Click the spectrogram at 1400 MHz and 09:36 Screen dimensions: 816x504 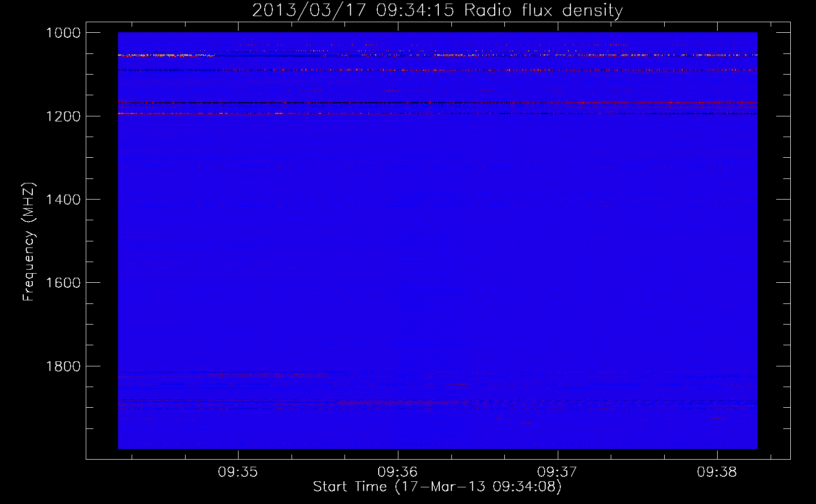coord(398,200)
